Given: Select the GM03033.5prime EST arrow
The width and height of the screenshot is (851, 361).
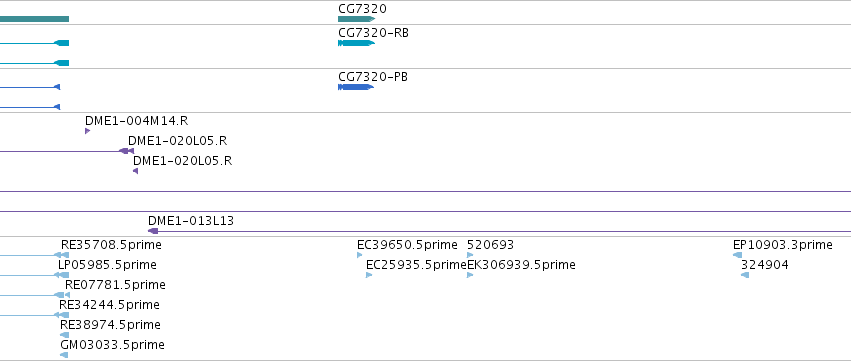Looking at the screenshot, I should pyautogui.click(x=64, y=355).
